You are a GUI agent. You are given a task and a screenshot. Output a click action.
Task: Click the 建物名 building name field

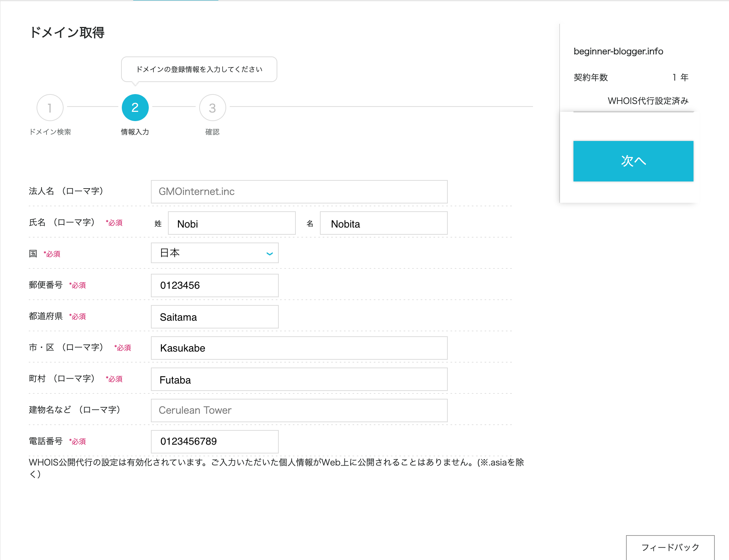299,411
